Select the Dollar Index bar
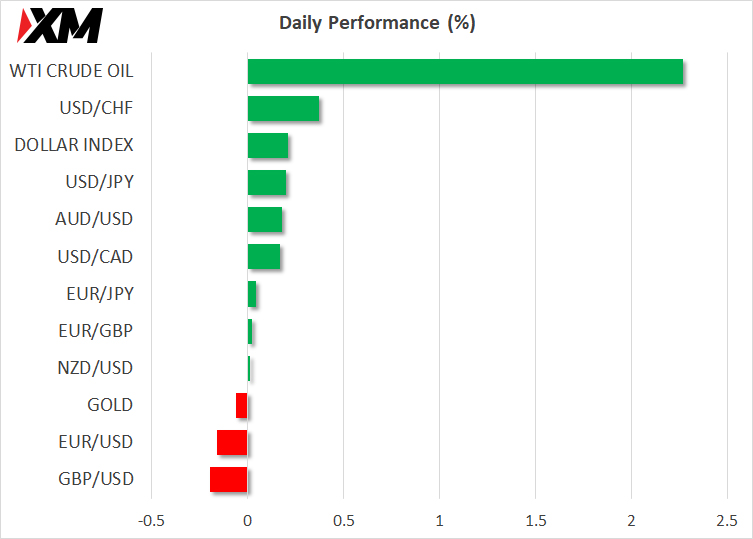 [268, 146]
